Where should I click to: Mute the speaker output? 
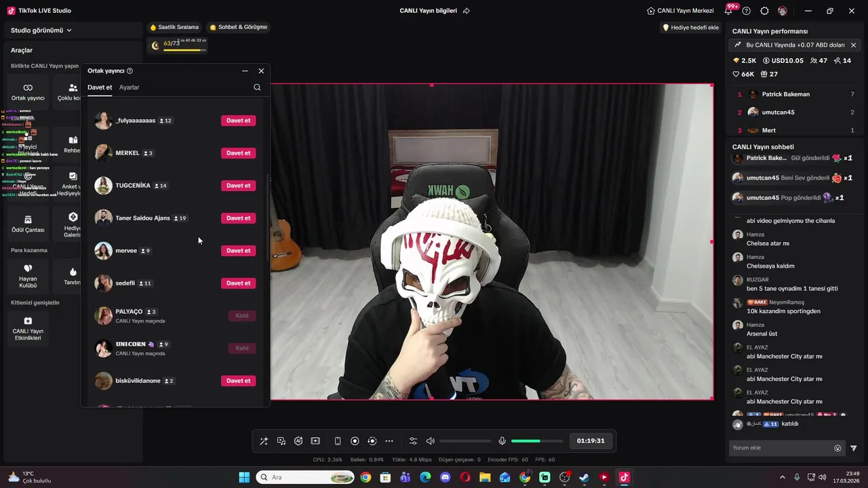(x=430, y=441)
